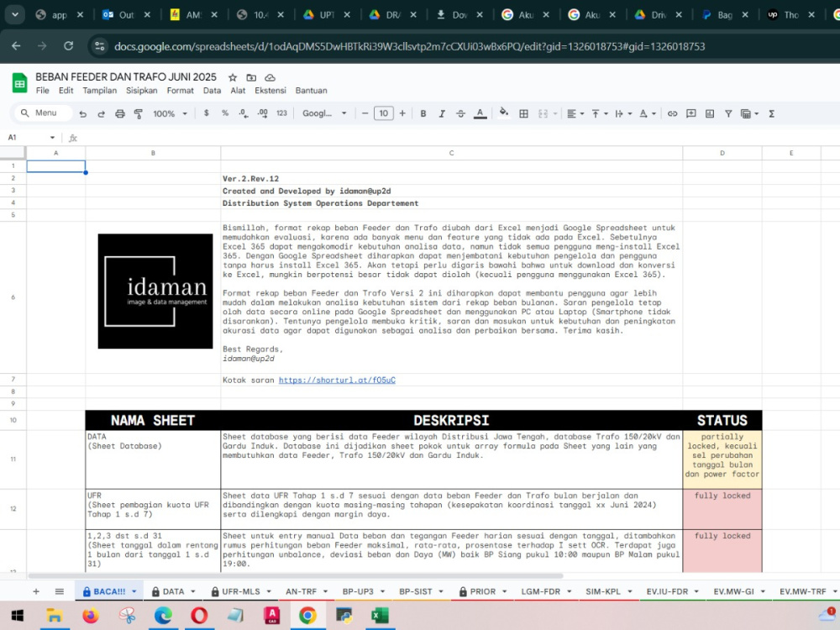Screen dimensions: 840x630
Task: Open horizontal align dropdown
Action: [575, 113]
